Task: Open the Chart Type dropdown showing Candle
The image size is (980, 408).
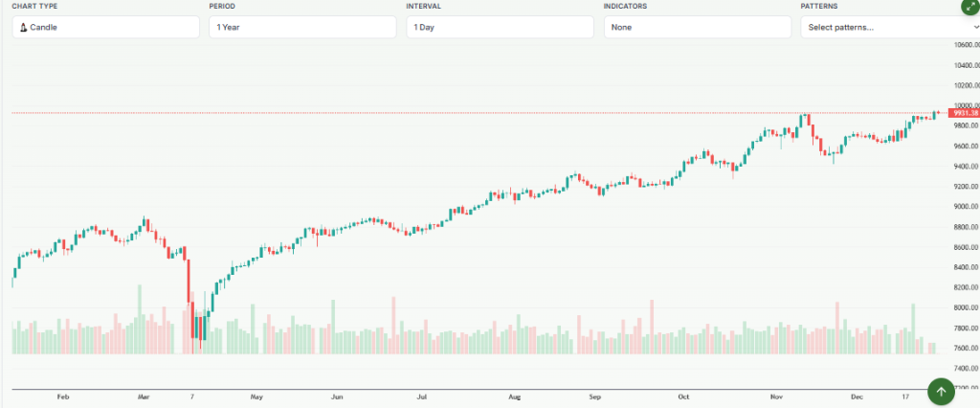Action: [x=105, y=28]
